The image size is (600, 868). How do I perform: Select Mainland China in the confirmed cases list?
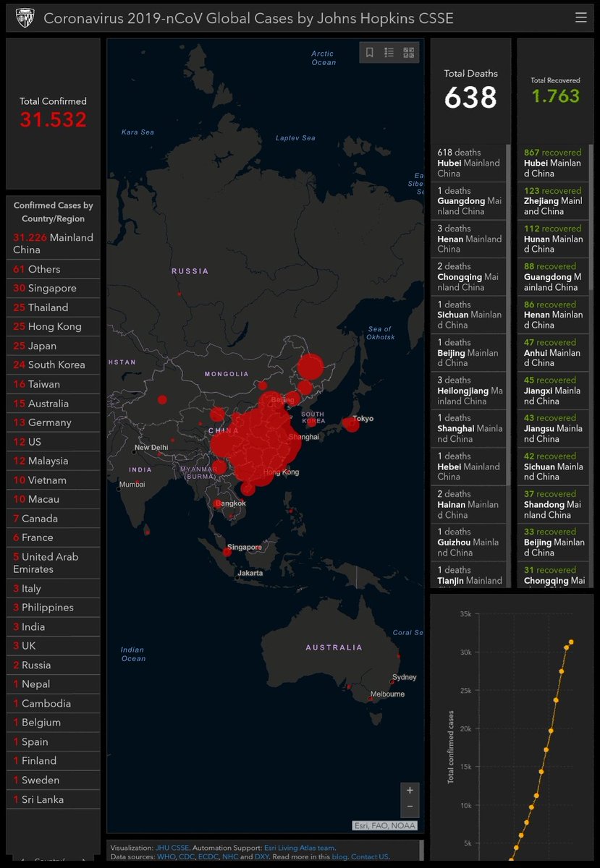click(x=53, y=242)
